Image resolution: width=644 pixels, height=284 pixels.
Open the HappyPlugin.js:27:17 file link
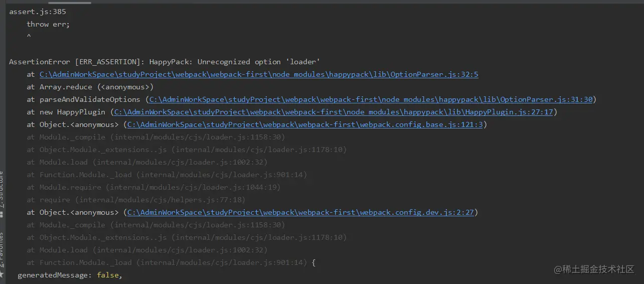[334, 112]
